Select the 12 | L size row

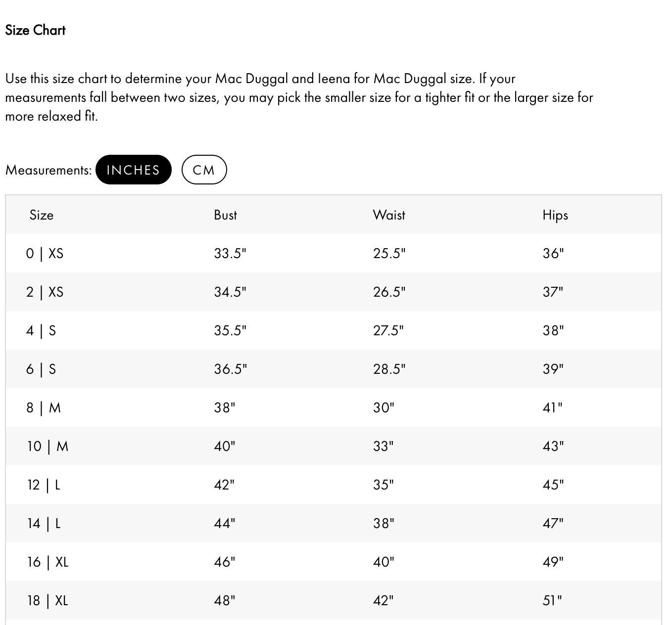tap(44, 485)
